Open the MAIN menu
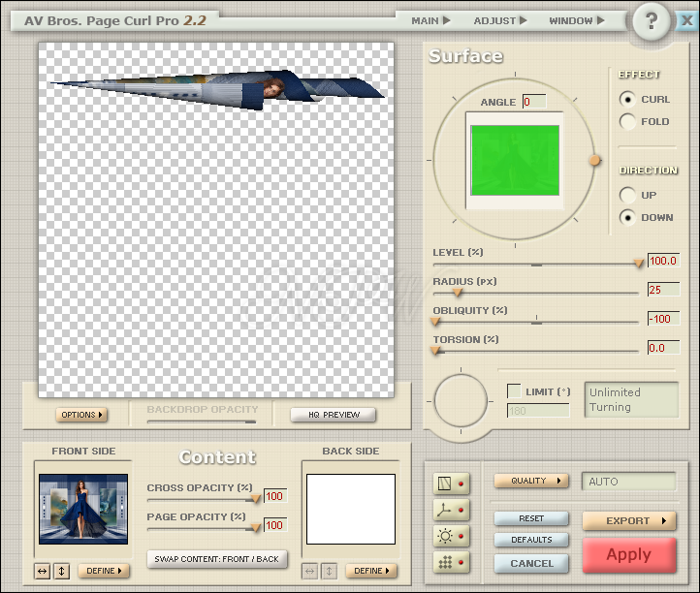Screen dimensions: 700x593 point(430,20)
